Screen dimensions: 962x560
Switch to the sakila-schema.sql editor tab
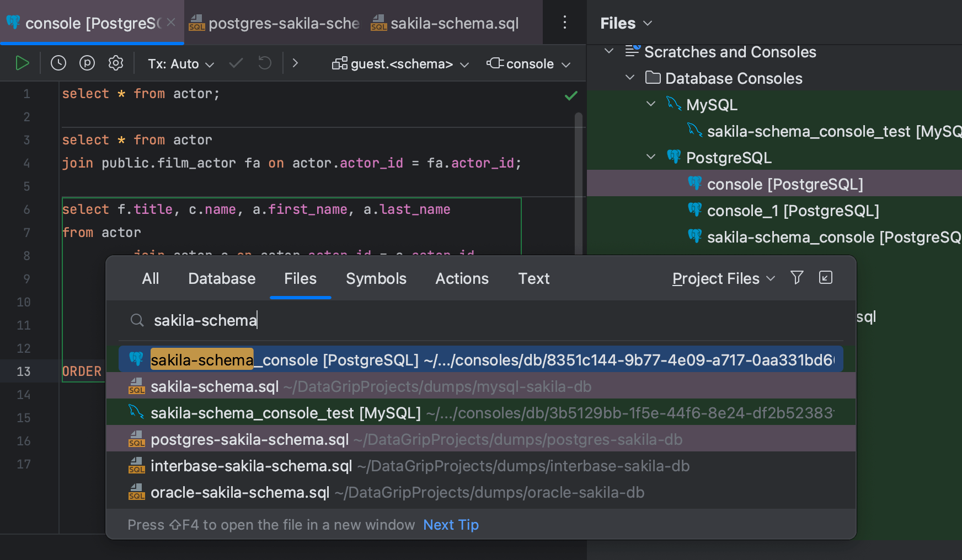453,23
